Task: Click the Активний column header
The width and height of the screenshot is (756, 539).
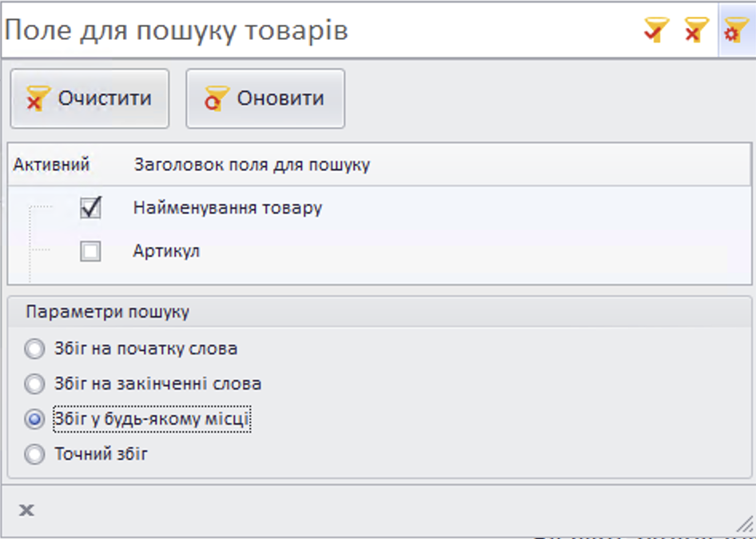Action: tap(51, 165)
